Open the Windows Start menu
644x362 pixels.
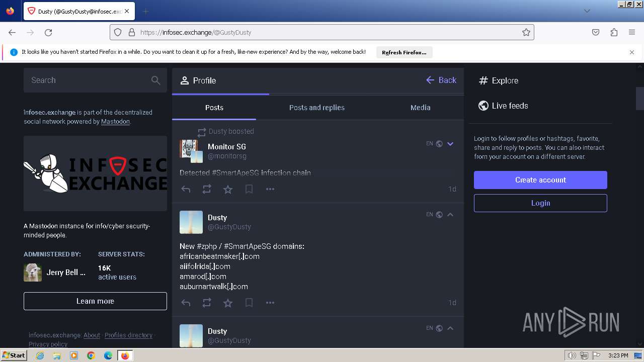click(14, 355)
